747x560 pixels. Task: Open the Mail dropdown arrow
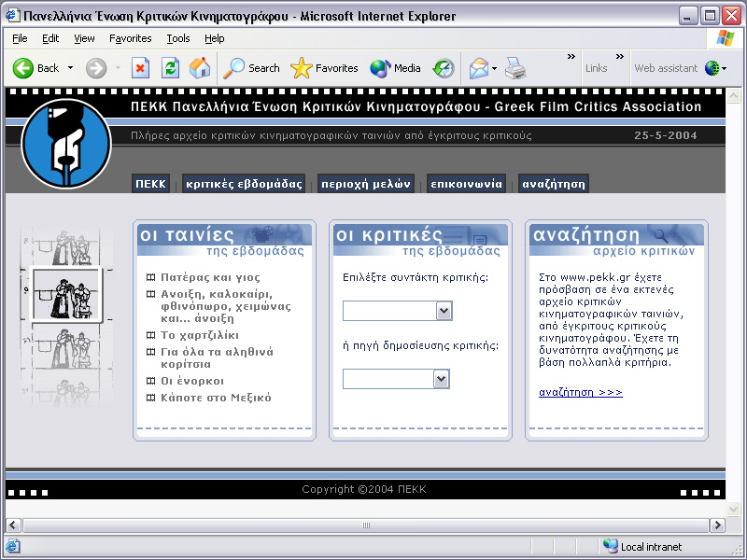click(x=494, y=68)
